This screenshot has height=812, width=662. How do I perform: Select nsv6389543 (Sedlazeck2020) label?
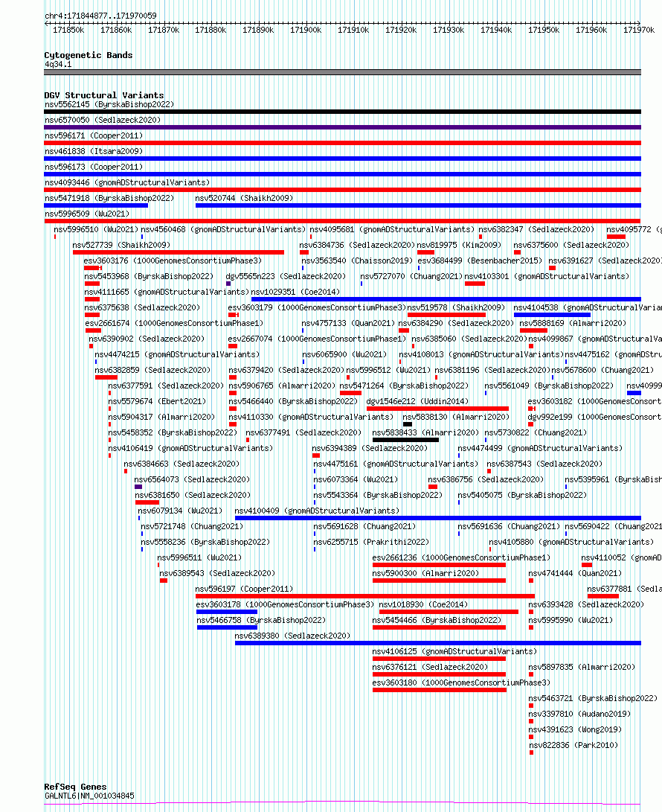[x=217, y=573]
